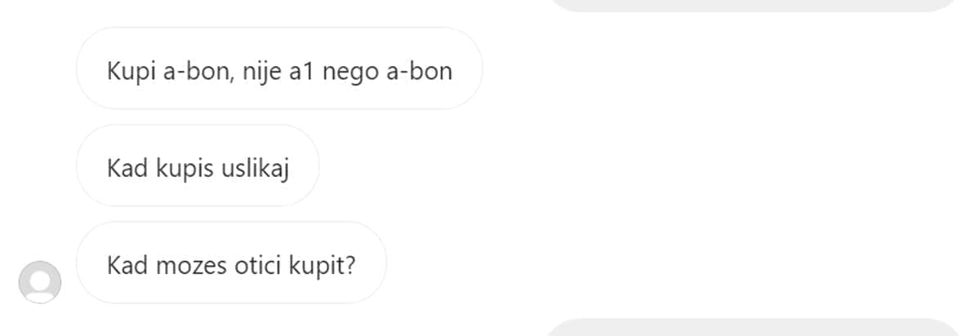Click the word "kupit?" in the last message
The image size is (980, 336).
323,267
